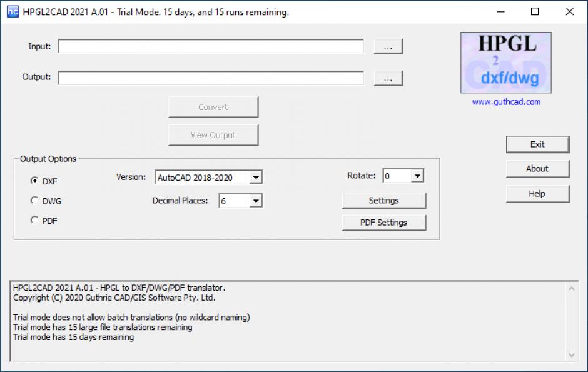Click the 'Trial mode has 15 days remaining' log line

(74, 337)
